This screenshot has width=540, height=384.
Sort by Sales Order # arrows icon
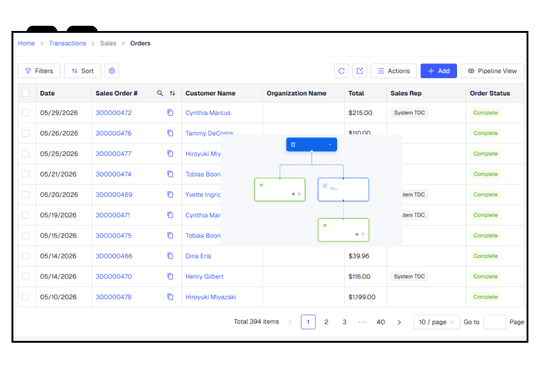(x=172, y=93)
